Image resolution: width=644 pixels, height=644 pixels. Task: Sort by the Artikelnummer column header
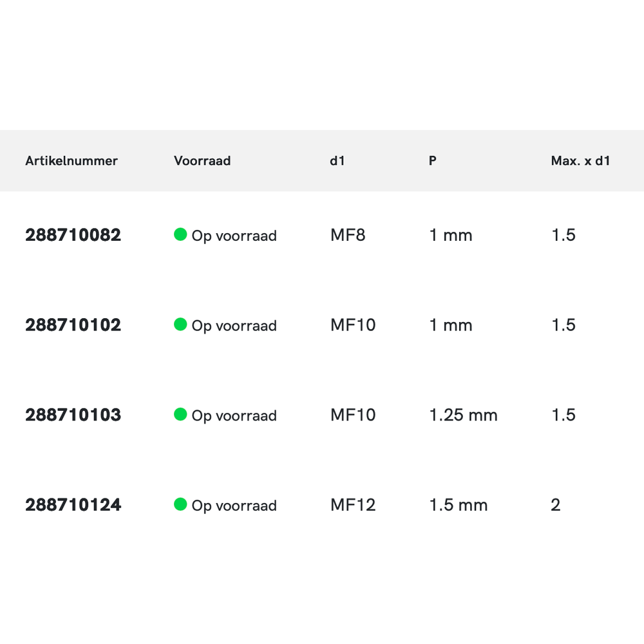pos(71,161)
